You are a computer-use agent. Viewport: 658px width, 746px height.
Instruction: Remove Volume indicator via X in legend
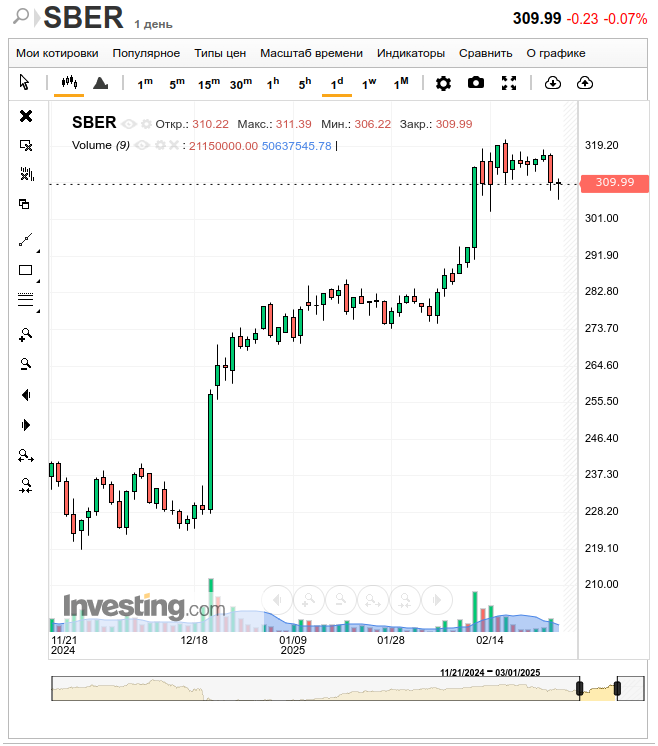pos(174,145)
